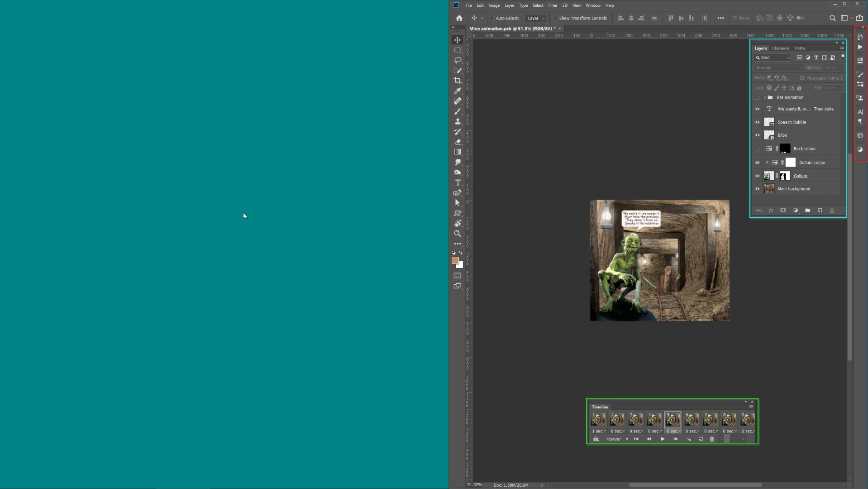This screenshot has width=868, height=489.
Task: Create a new group folder in Layers
Action: (807, 211)
